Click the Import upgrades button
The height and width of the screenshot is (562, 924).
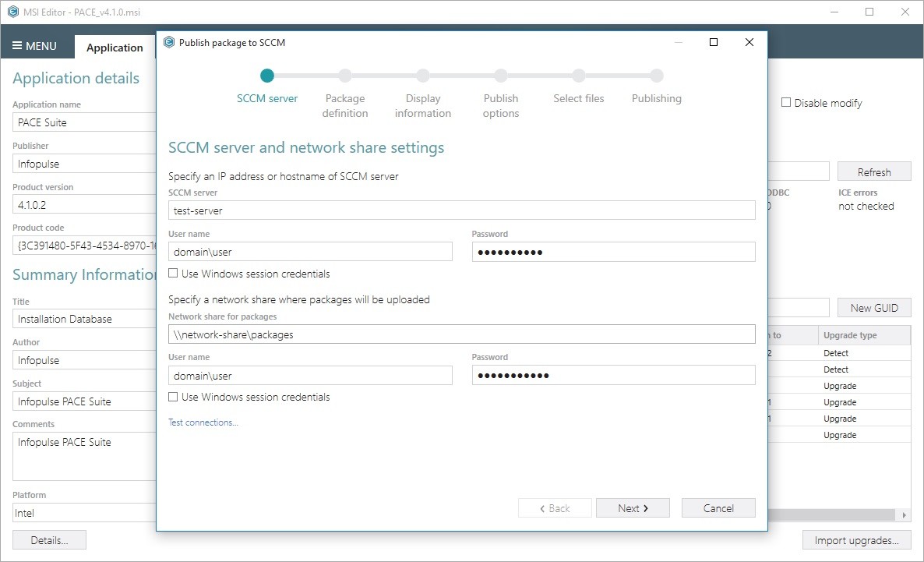click(856, 540)
